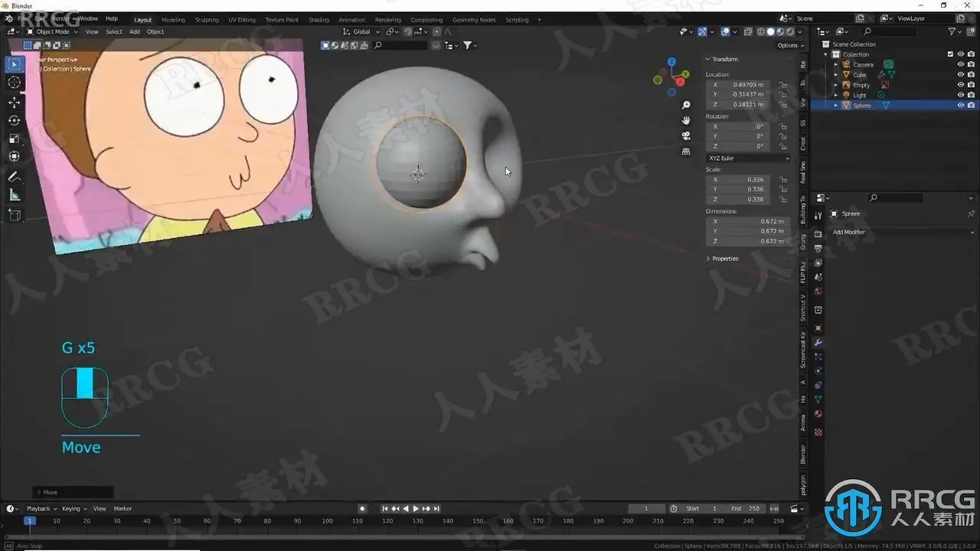980x551 pixels.
Task: Open the Modifier properties wrench tab
Action: pyautogui.click(x=818, y=342)
